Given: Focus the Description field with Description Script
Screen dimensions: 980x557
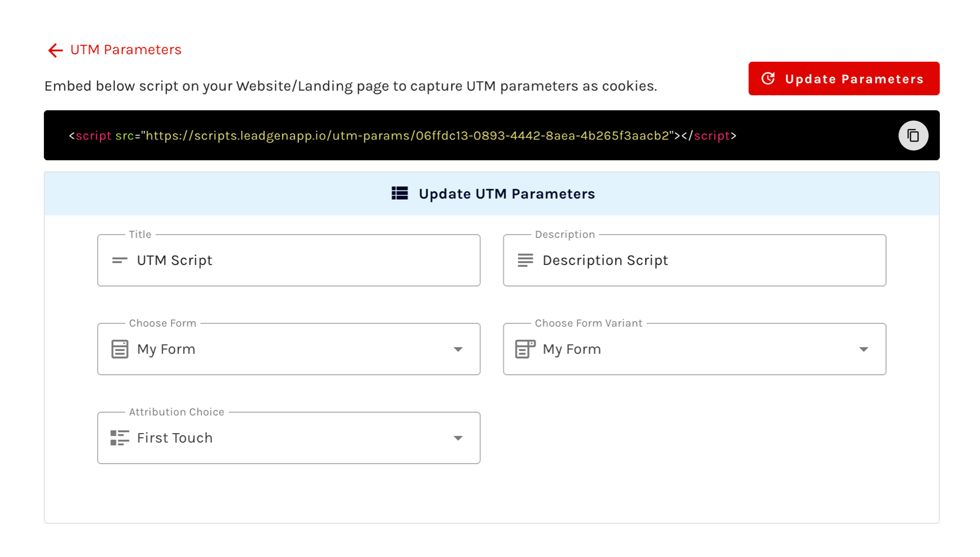Looking at the screenshot, I should pyautogui.click(x=694, y=260).
